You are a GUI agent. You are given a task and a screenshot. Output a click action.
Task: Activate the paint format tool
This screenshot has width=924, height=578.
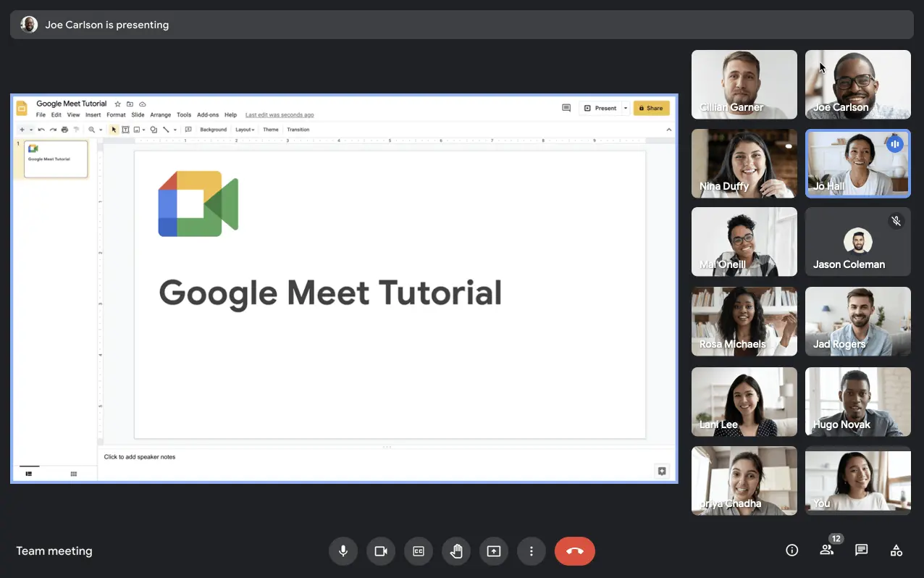click(76, 130)
